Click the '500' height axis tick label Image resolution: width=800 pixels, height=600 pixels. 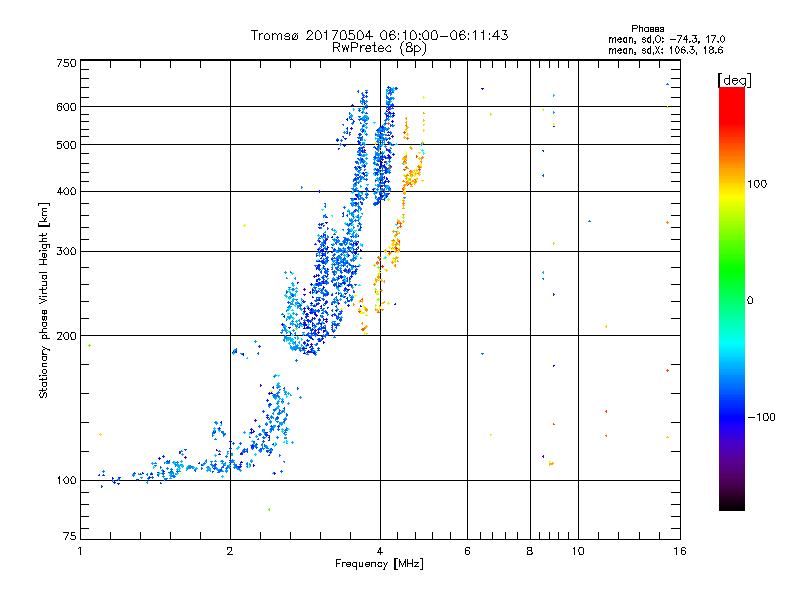[x=67, y=145]
